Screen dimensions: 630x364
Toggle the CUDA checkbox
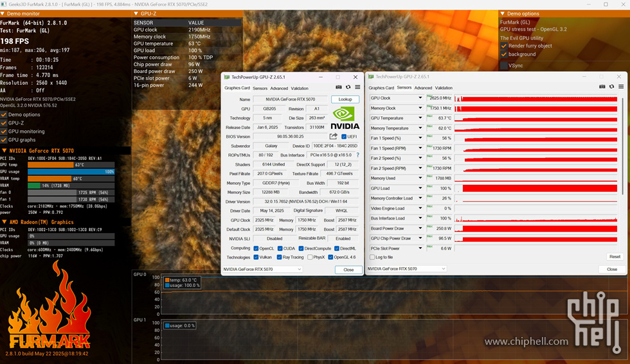click(x=280, y=248)
